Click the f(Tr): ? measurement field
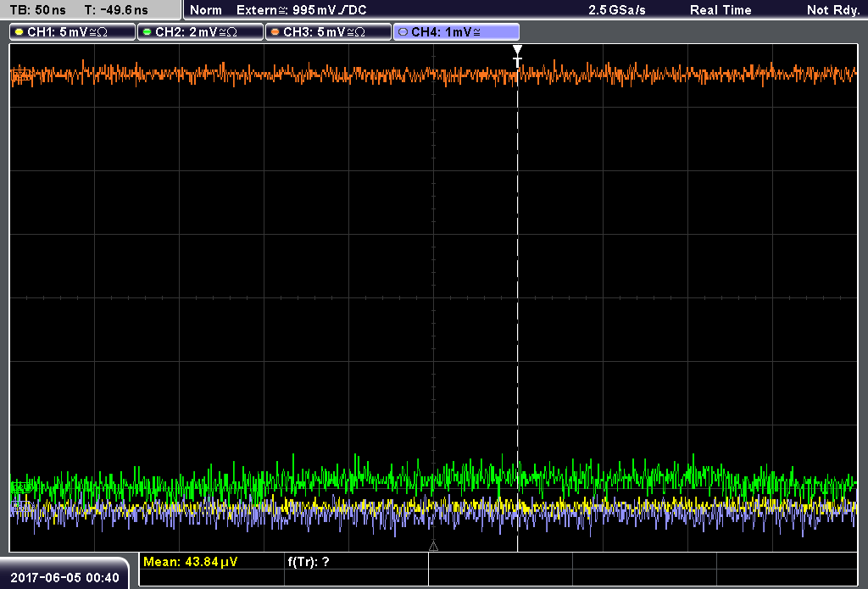868x589 pixels. 309,562
